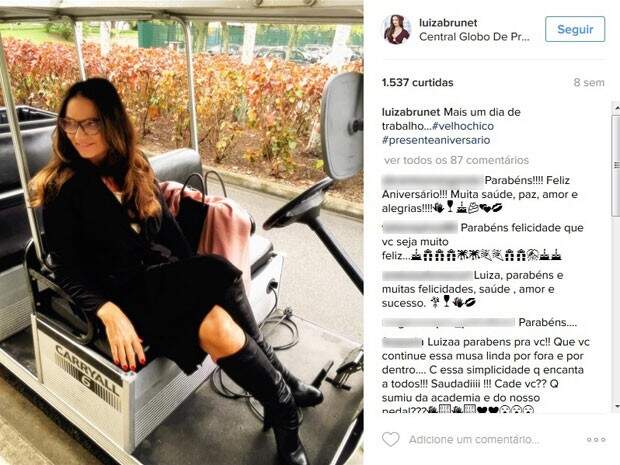Screen dimensions: 620x465
Task: Click the #velhochico hashtag
Action: click(463, 126)
